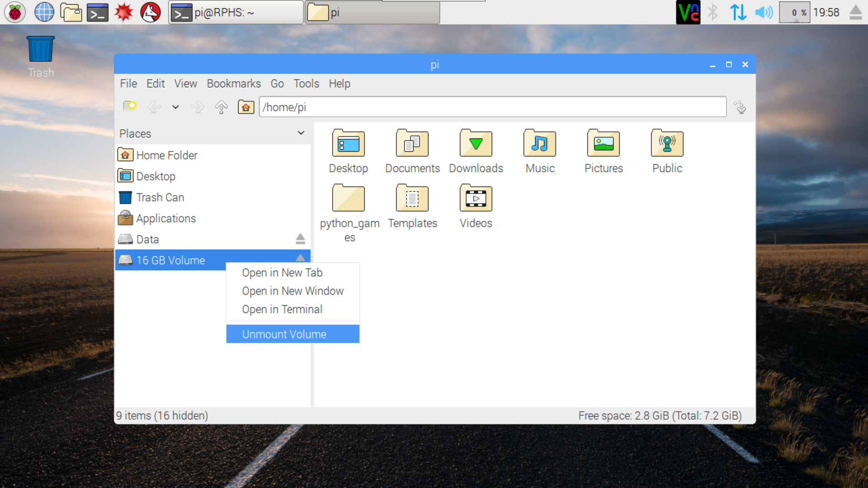Choose Open in Terminal entry

click(x=282, y=310)
